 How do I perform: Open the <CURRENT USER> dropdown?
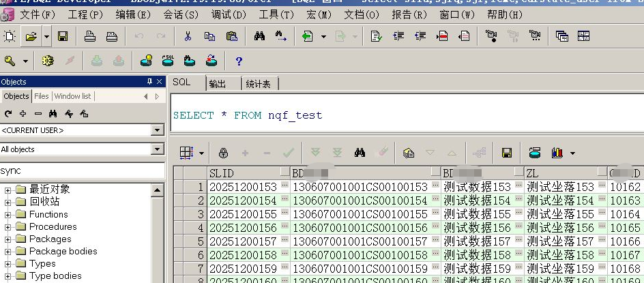point(158,130)
